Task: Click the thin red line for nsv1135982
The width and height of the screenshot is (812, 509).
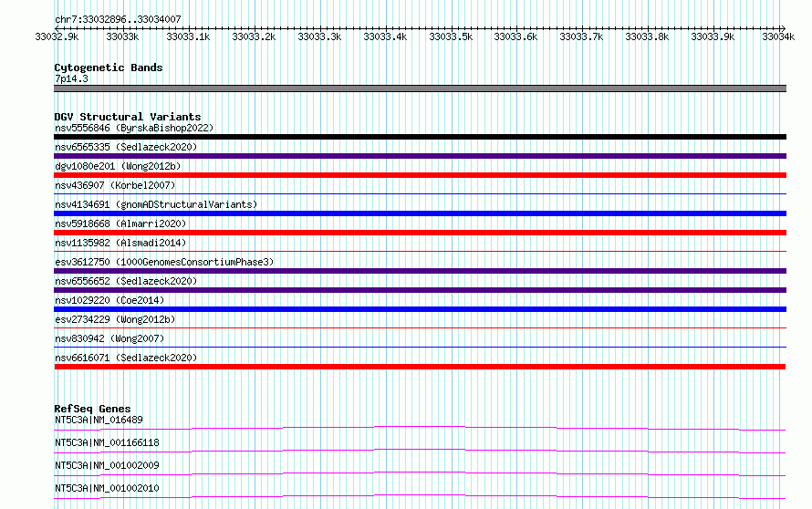Action: 420,252
